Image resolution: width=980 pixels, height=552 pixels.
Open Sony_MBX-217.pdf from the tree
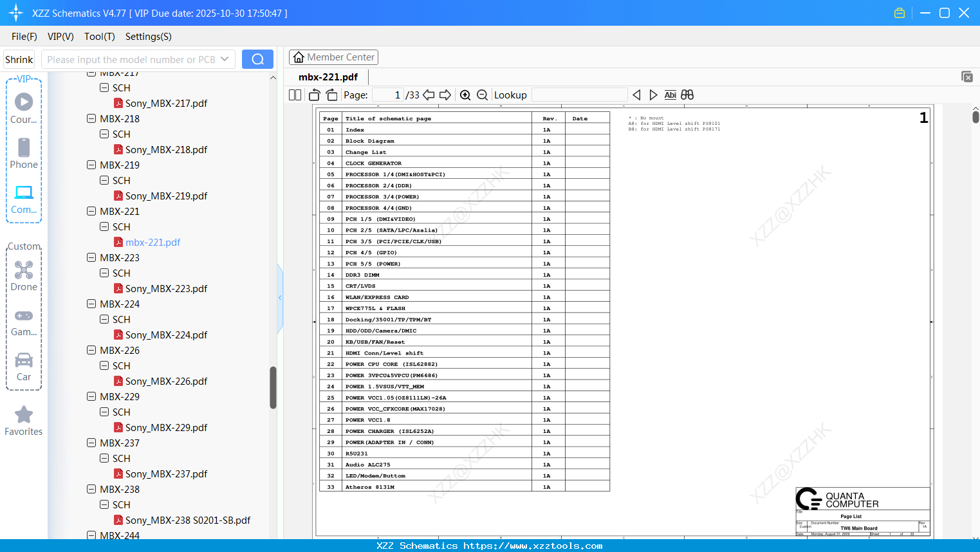point(166,103)
